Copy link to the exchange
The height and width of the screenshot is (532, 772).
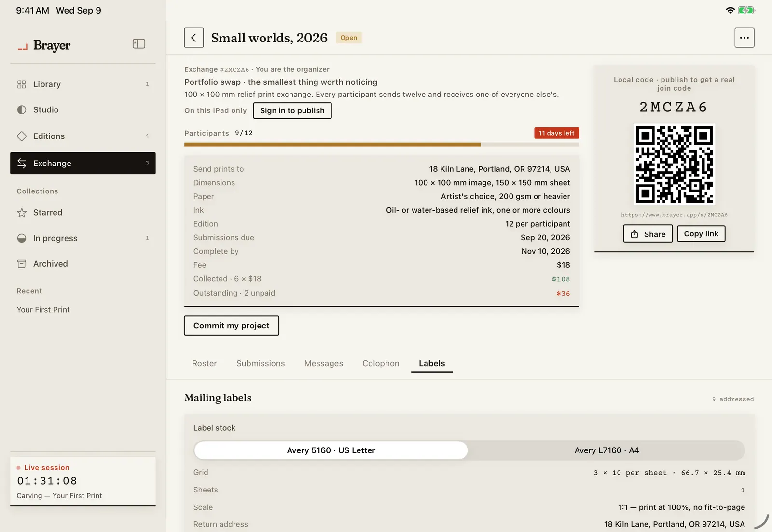tap(701, 233)
